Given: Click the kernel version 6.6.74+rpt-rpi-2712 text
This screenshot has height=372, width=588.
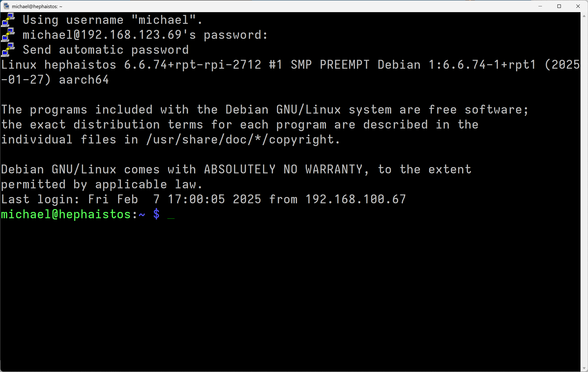Looking at the screenshot, I should point(192,65).
